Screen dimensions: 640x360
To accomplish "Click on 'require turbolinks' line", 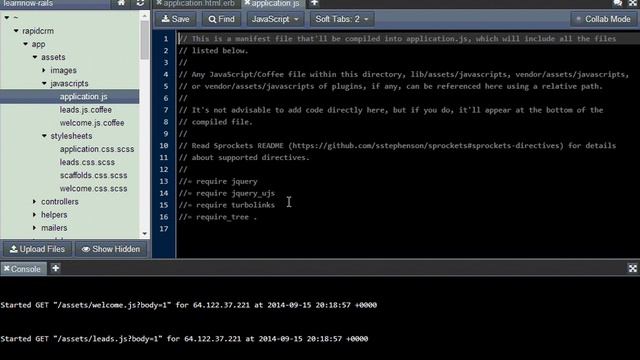I will [227, 205].
